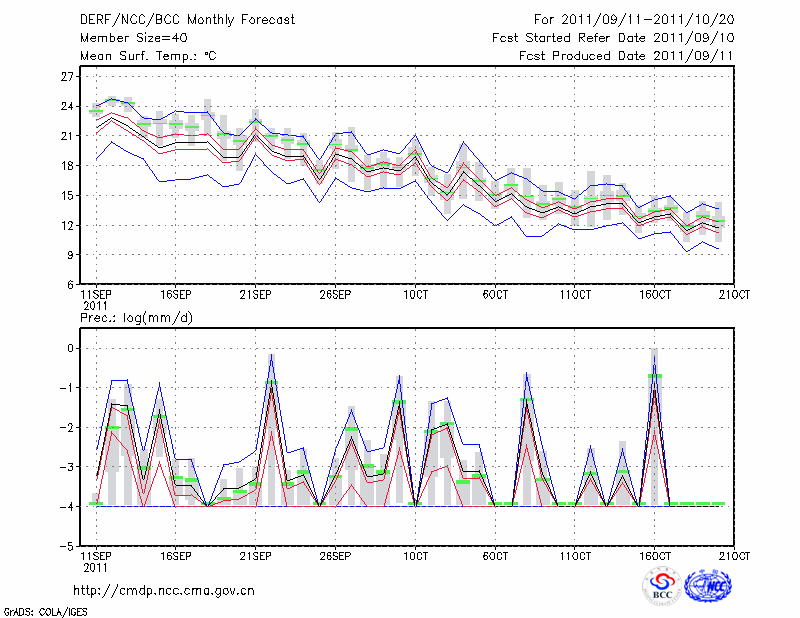Click 27 on the temperature y-axis
The height and width of the screenshot is (618, 800).
point(67,76)
